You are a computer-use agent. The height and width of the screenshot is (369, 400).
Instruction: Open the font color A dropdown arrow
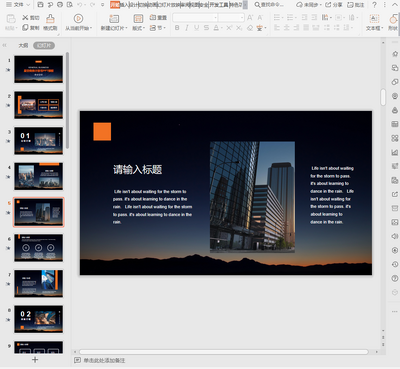click(x=221, y=28)
